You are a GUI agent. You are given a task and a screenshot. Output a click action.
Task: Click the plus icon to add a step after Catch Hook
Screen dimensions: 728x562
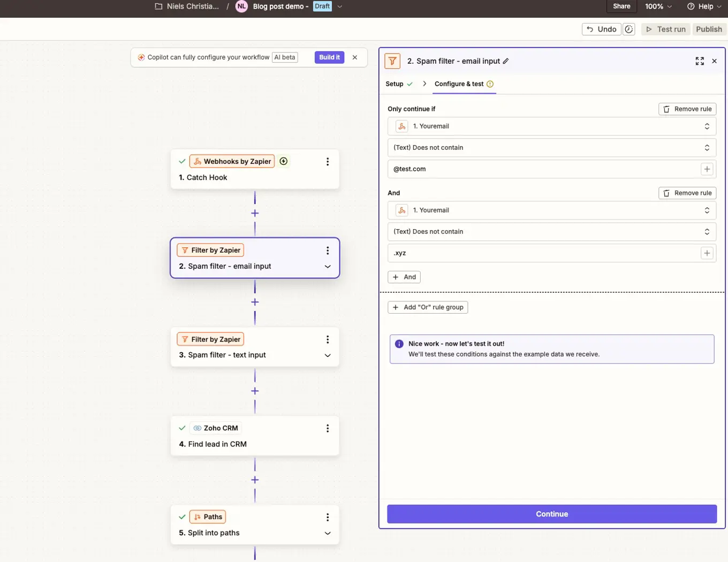tap(255, 213)
